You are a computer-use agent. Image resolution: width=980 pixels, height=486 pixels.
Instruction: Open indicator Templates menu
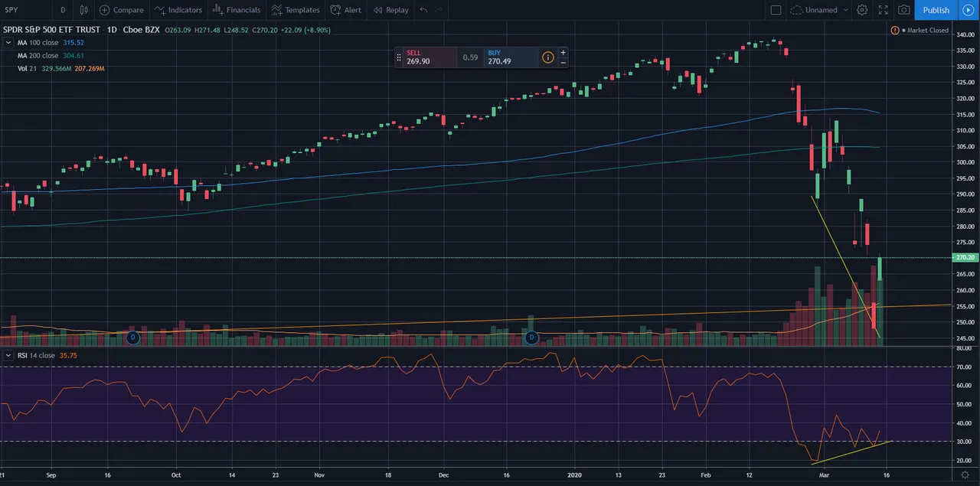tap(296, 10)
